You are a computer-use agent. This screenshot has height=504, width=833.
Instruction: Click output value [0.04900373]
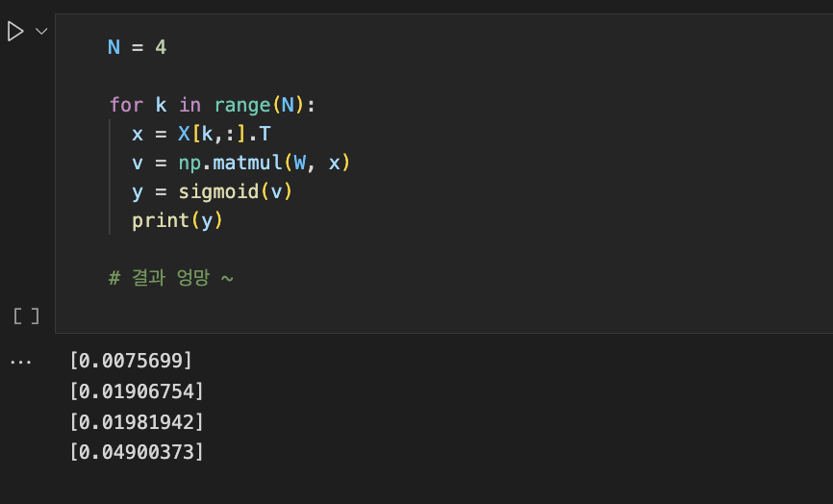coord(137,452)
